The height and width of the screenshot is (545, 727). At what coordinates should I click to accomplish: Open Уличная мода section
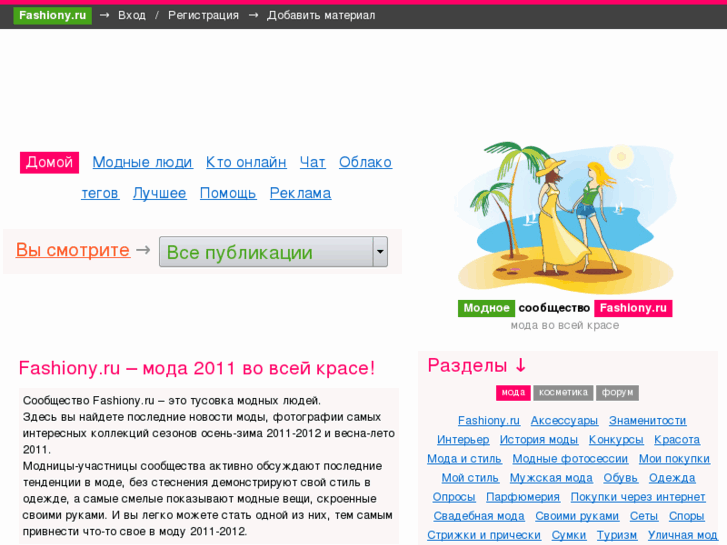pyautogui.click(x=682, y=534)
